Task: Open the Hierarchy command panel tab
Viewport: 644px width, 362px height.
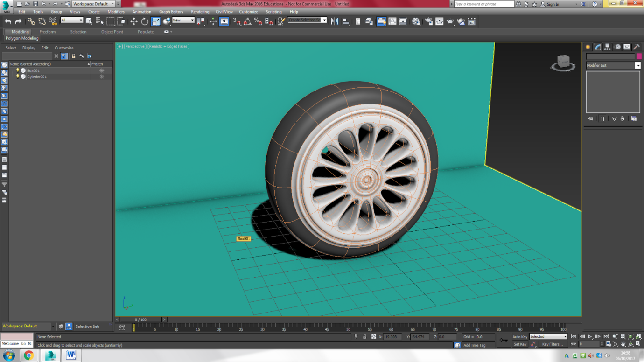Action: (607, 47)
